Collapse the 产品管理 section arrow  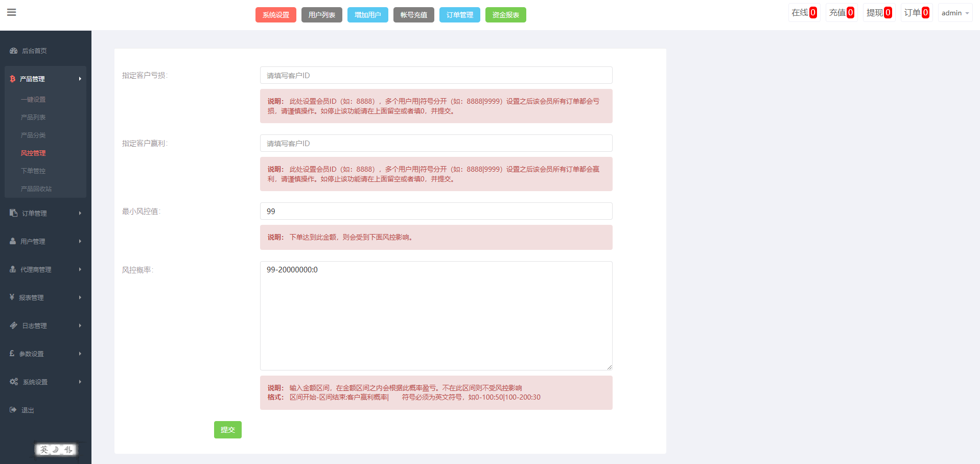coord(80,79)
